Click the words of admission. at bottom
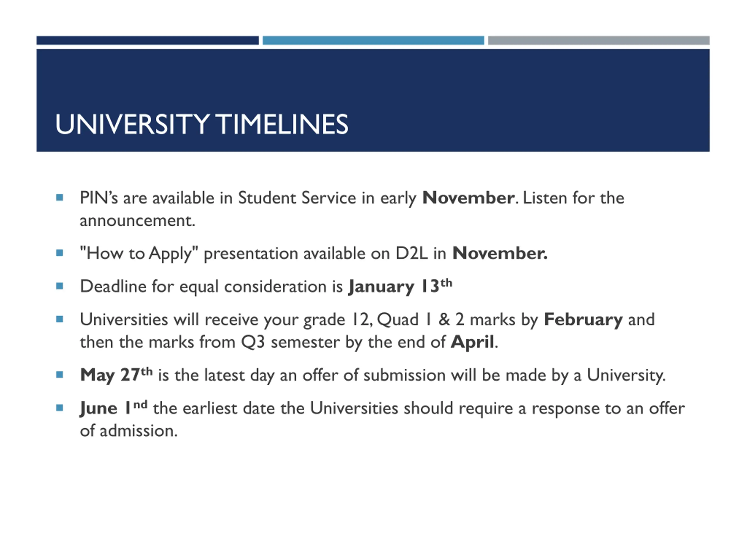 pyautogui.click(x=129, y=431)
